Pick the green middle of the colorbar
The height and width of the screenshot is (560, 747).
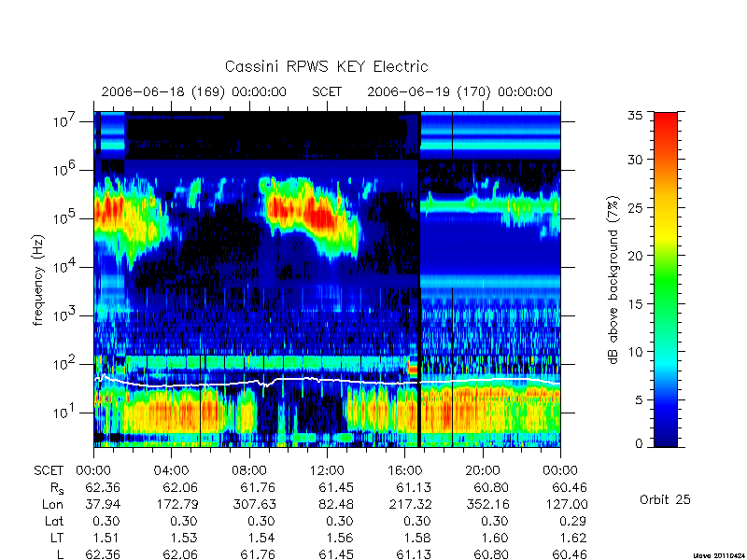click(x=666, y=281)
